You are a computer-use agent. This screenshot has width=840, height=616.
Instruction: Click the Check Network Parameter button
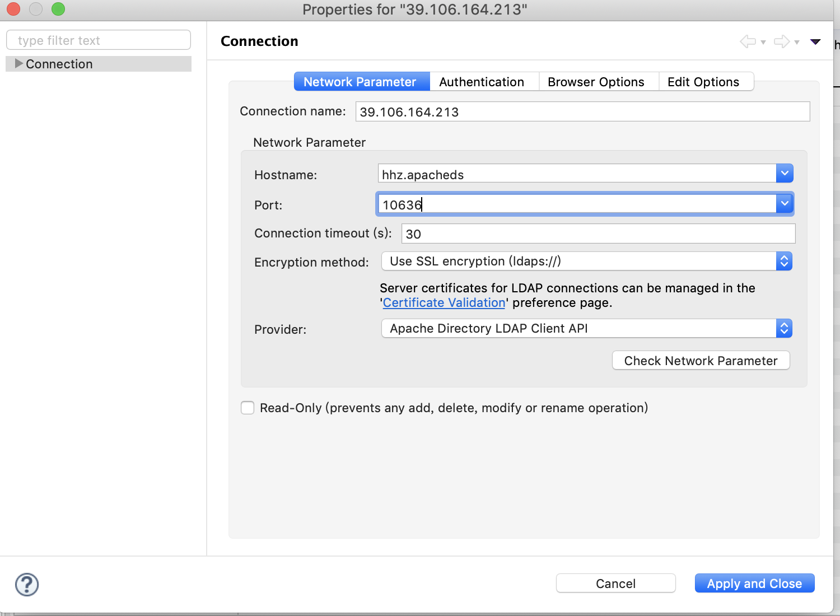[x=701, y=360]
